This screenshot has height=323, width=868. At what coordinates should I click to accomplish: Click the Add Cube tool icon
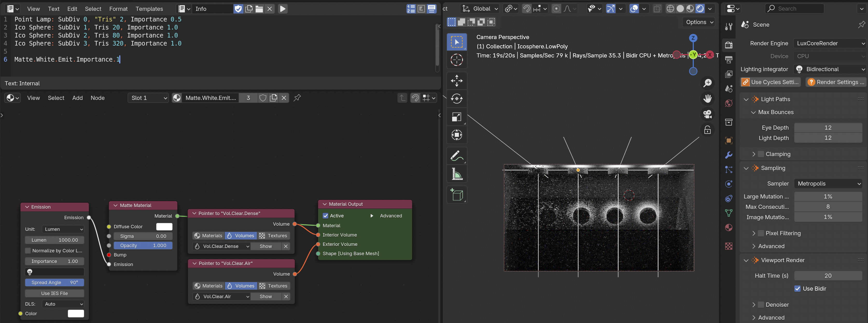click(457, 194)
